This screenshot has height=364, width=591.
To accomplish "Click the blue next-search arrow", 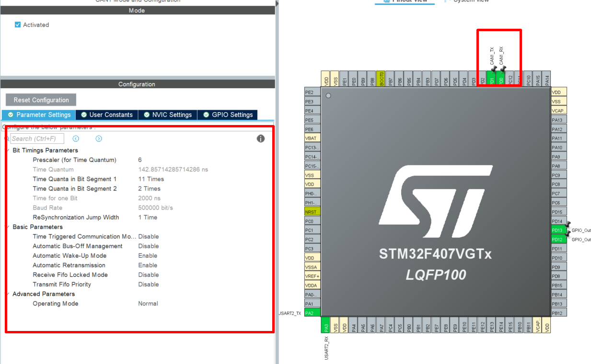I will (x=99, y=138).
